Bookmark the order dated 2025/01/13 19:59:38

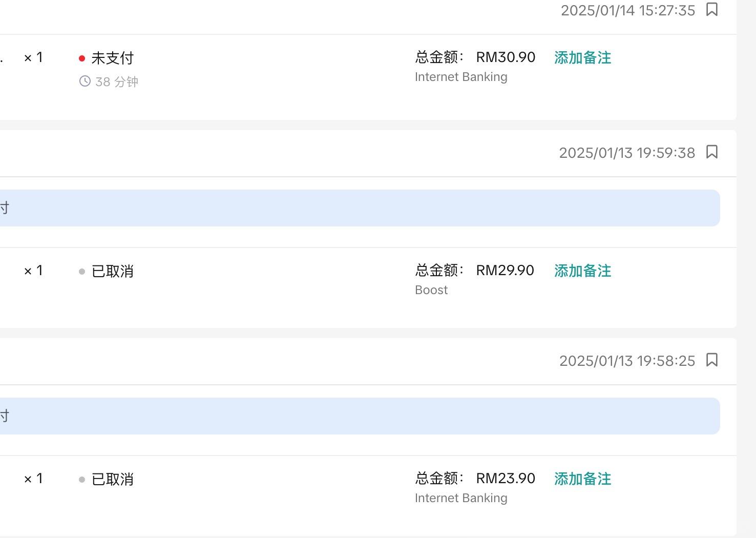712,152
